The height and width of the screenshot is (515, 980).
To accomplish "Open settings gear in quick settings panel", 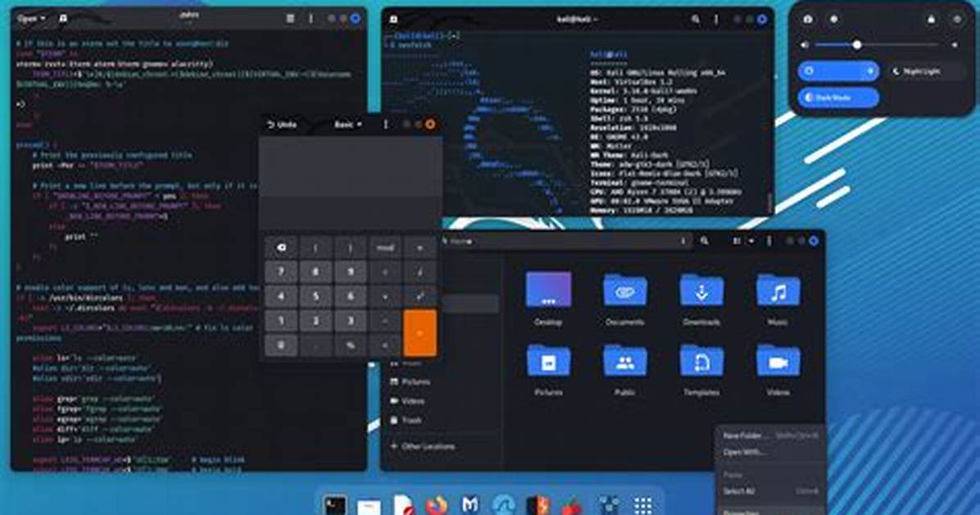I will pos(834,20).
